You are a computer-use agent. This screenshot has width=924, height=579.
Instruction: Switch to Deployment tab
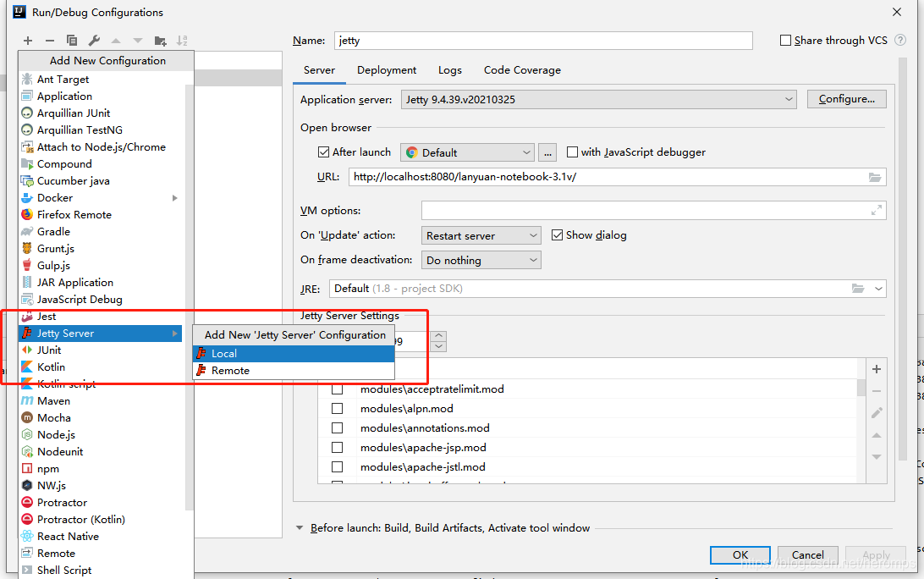pos(387,70)
